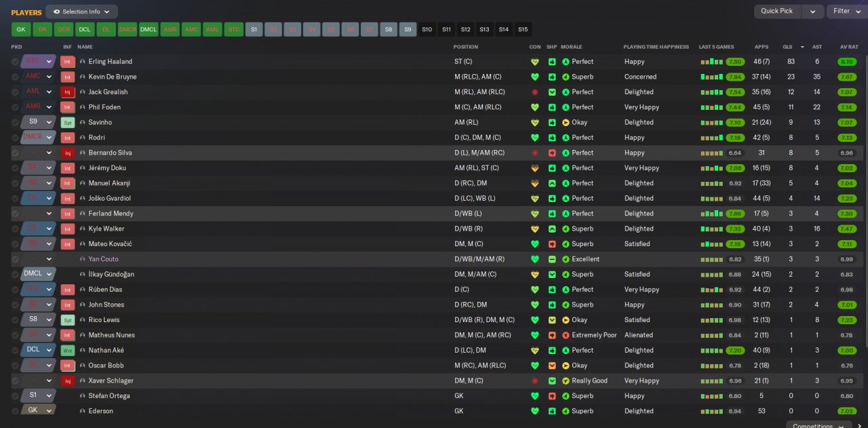Open Erling Haaland's STC position dropdown
The height and width of the screenshot is (428, 868).
point(49,61)
